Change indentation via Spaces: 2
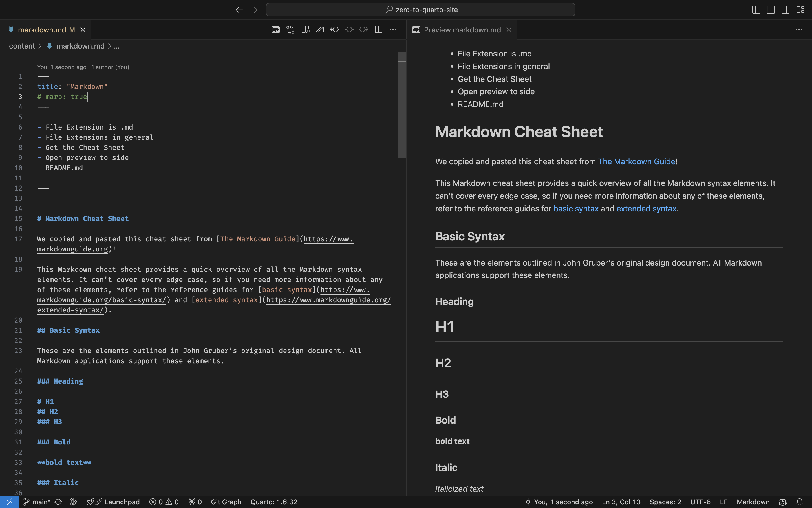812x508 pixels. coord(665,502)
